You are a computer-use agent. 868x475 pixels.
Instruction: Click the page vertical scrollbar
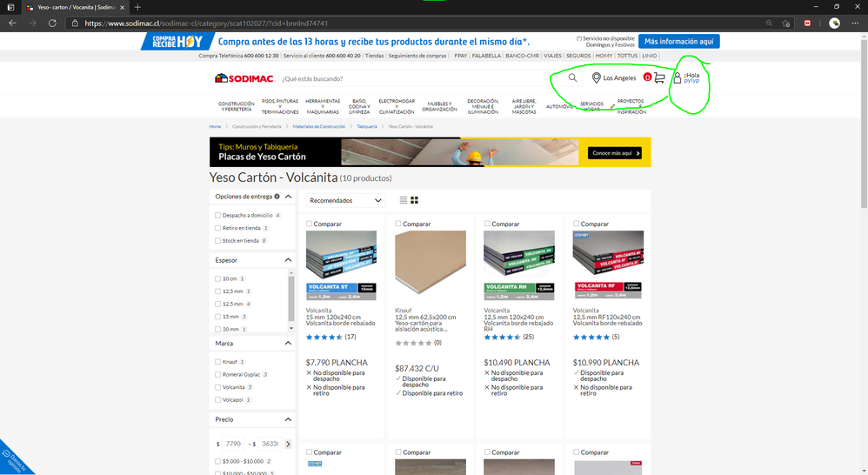[x=864, y=124]
